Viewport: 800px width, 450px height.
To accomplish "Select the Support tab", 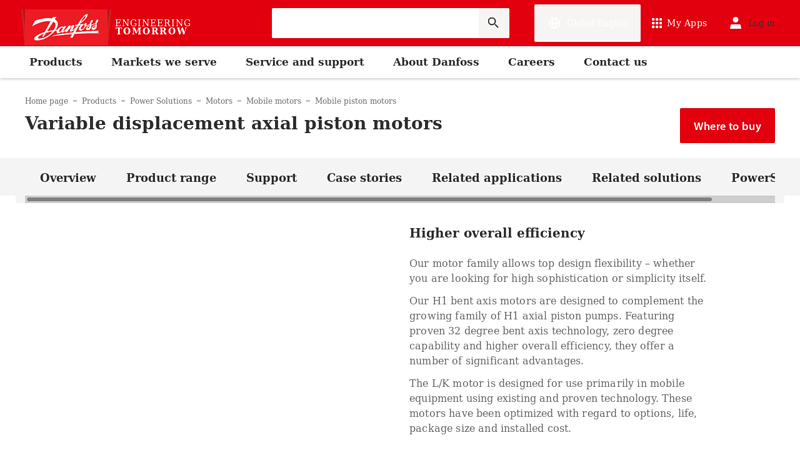I will pos(271,178).
